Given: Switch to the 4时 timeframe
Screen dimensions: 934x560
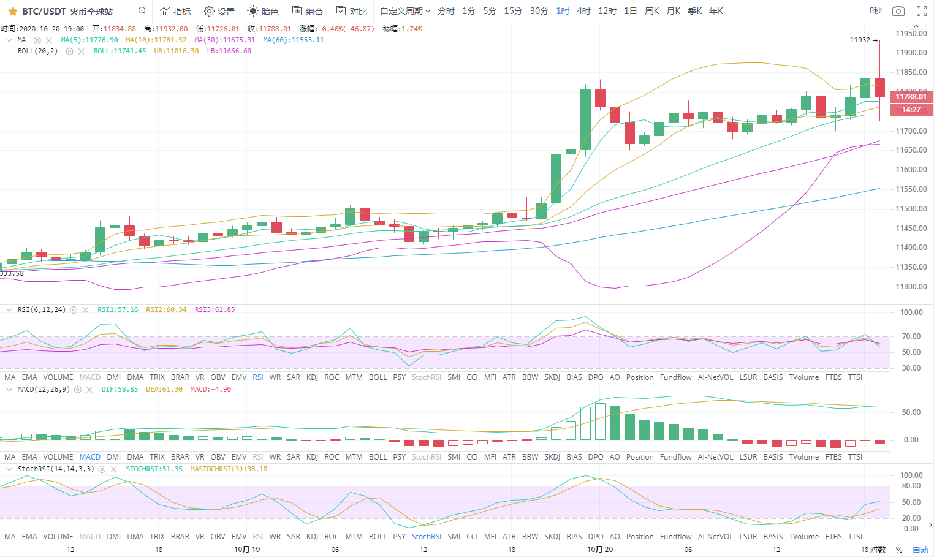Looking at the screenshot, I should click(584, 11).
